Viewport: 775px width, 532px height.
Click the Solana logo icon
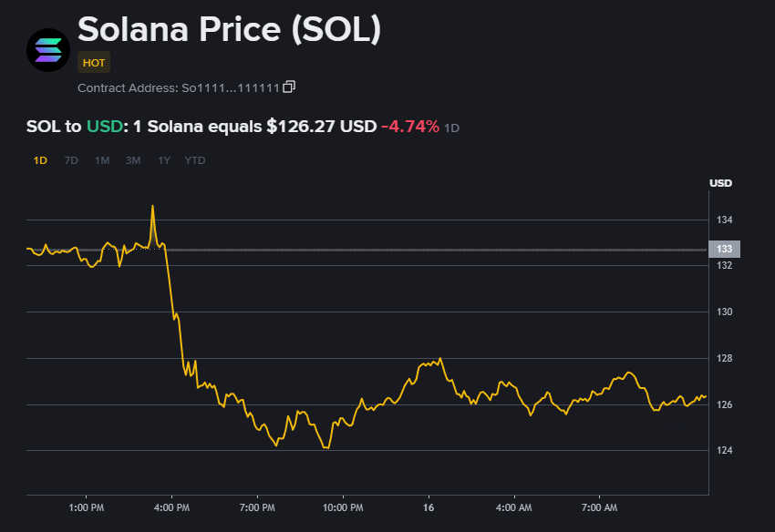coord(47,50)
